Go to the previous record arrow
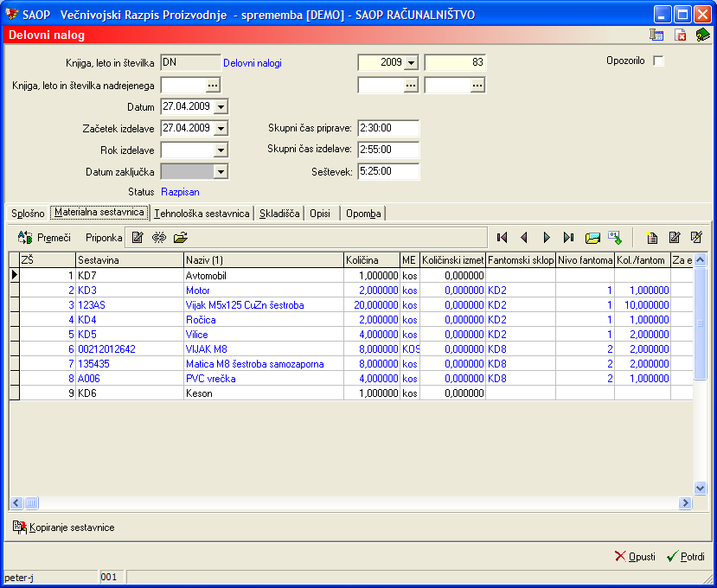The image size is (717, 588). tap(523, 237)
